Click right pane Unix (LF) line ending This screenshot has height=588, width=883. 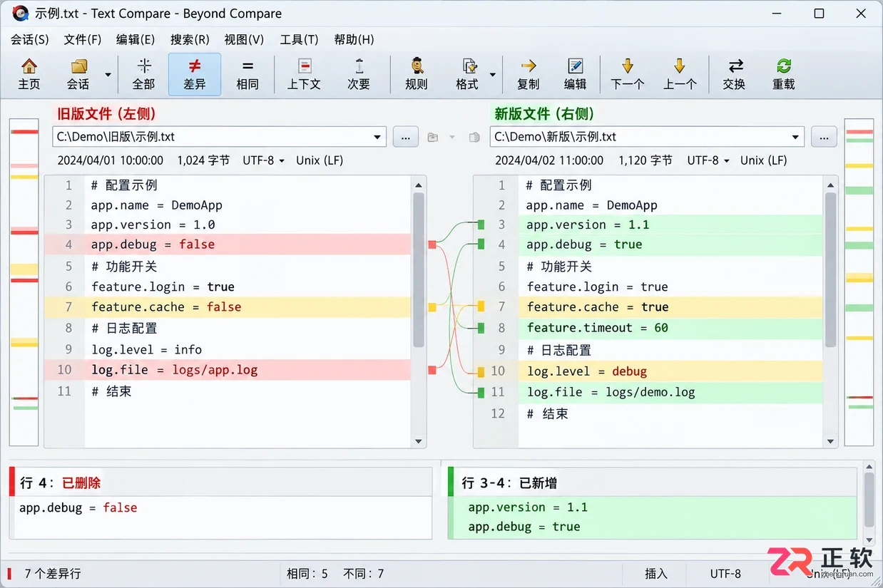(x=764, y=160)
